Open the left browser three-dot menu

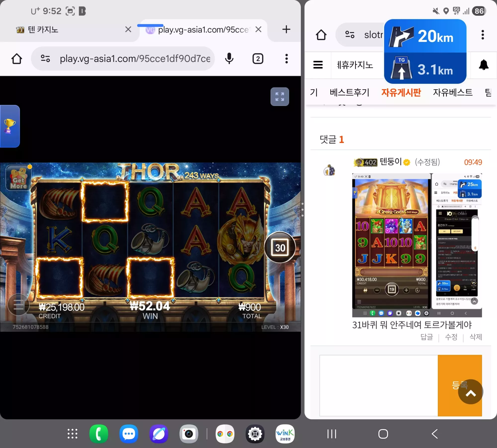point(286,59)
